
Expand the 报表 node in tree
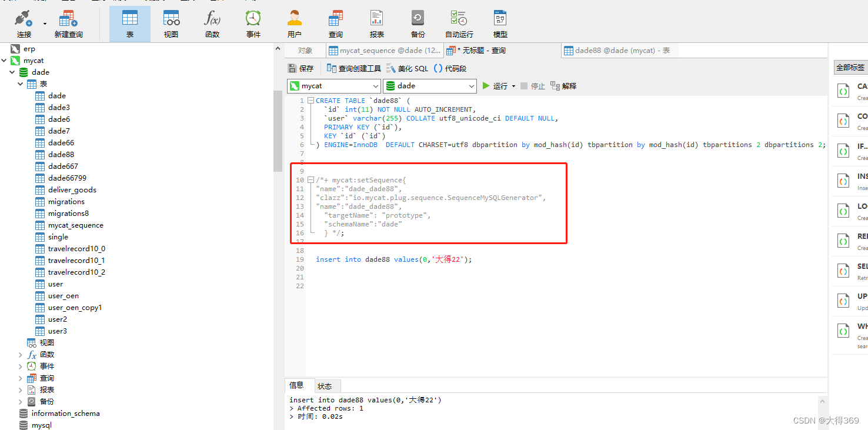pyautogui.click(x=21, y=390)
